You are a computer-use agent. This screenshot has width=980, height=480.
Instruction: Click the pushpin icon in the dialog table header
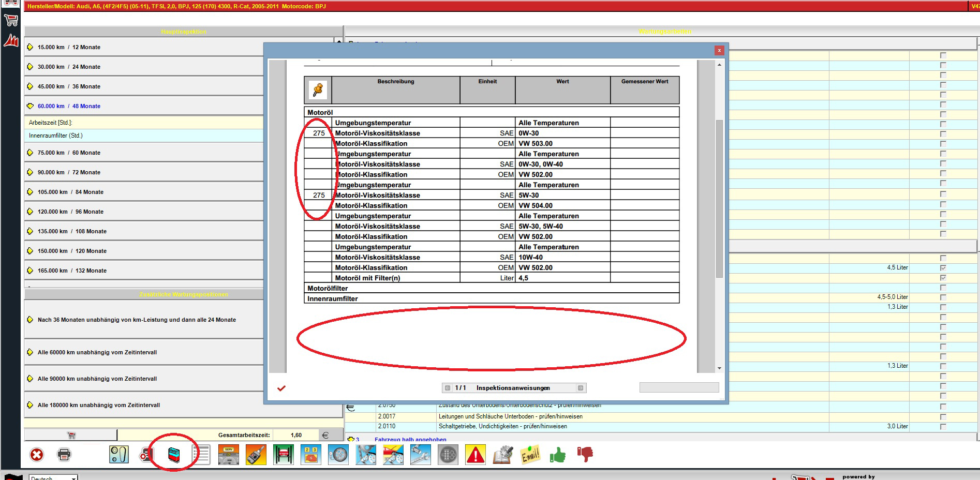318,90
